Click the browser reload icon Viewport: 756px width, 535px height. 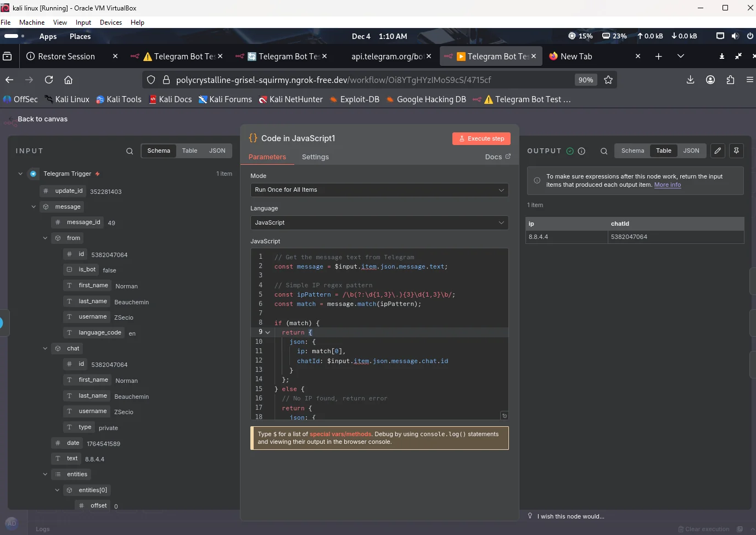click(x=49, y=80)
